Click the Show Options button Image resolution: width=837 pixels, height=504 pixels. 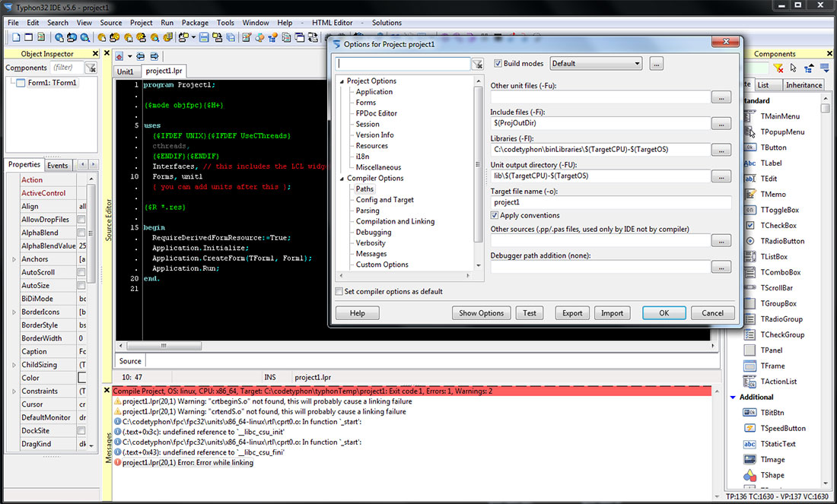pyautogui.click(x=482, y=313)
